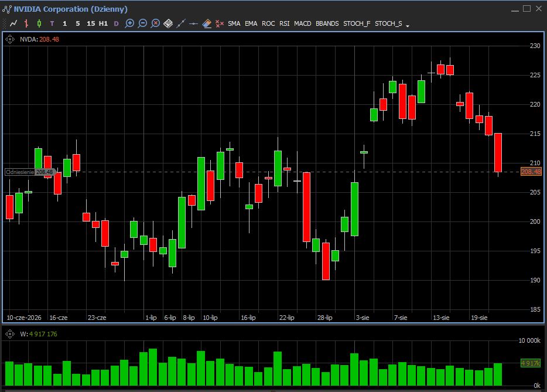Click the 3-sie date label

[363, 318]
